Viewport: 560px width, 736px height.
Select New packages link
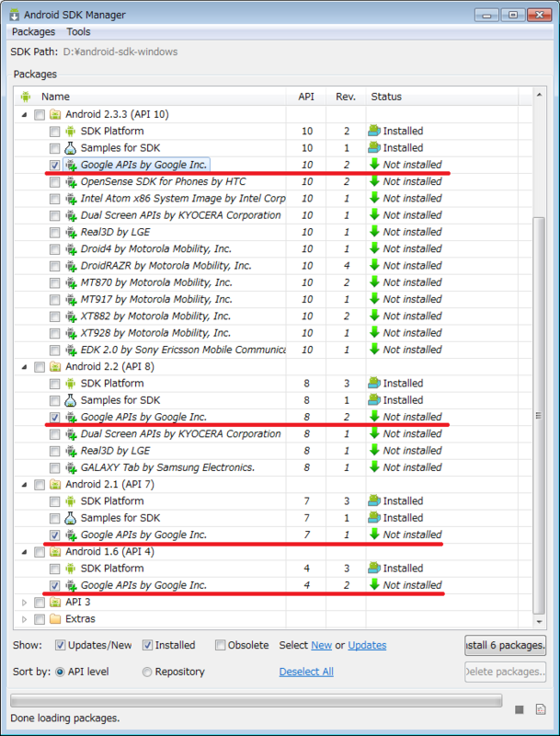(x=322, y=646)
